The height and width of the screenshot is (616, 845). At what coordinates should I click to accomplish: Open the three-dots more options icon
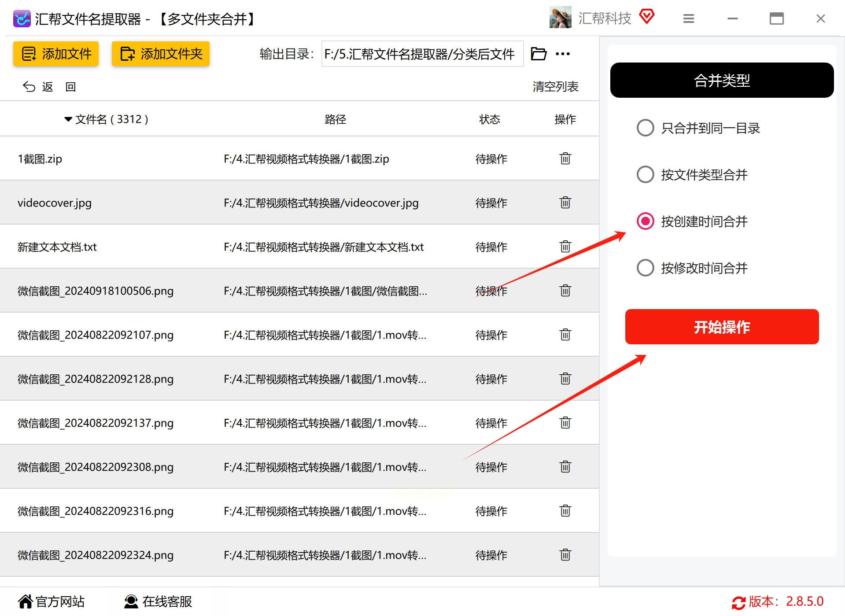563,54
